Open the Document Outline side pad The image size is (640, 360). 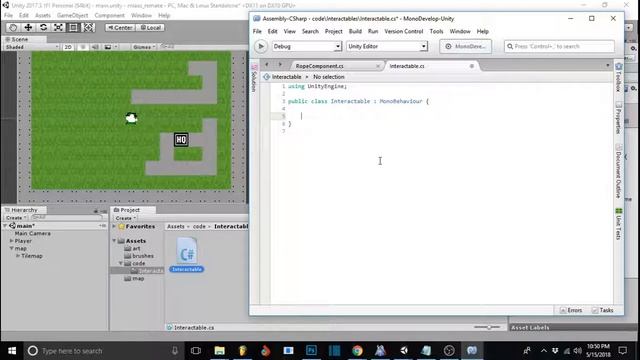pos(619,171)
